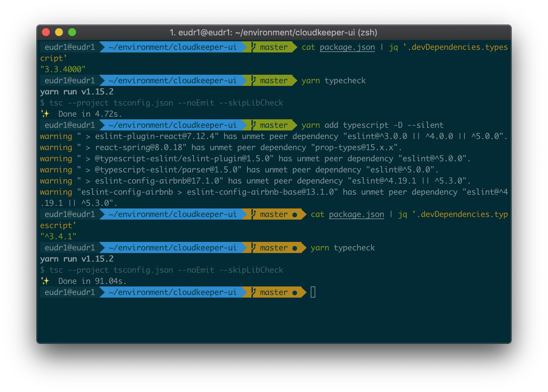Click the second "yarn run v1.15.2" line
This screenshot has width=548, height=392.
coord(77,259)
